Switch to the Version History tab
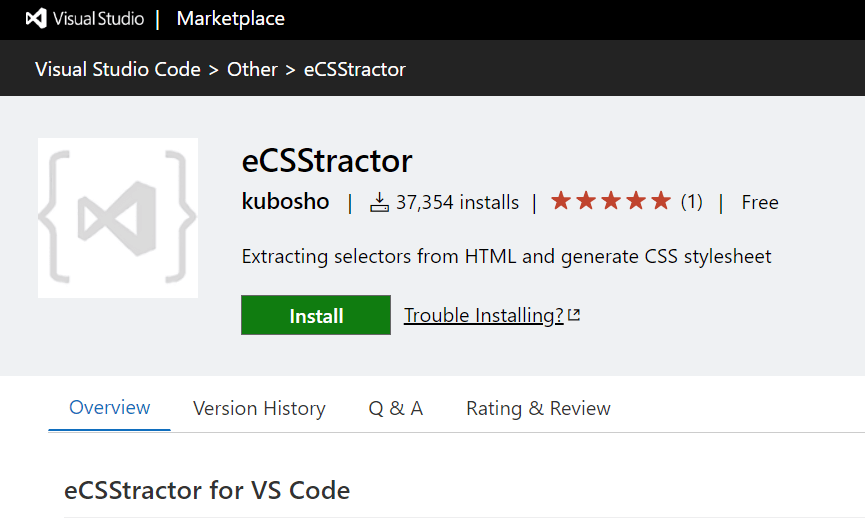The image size is (865, 528). click(259, 408)
